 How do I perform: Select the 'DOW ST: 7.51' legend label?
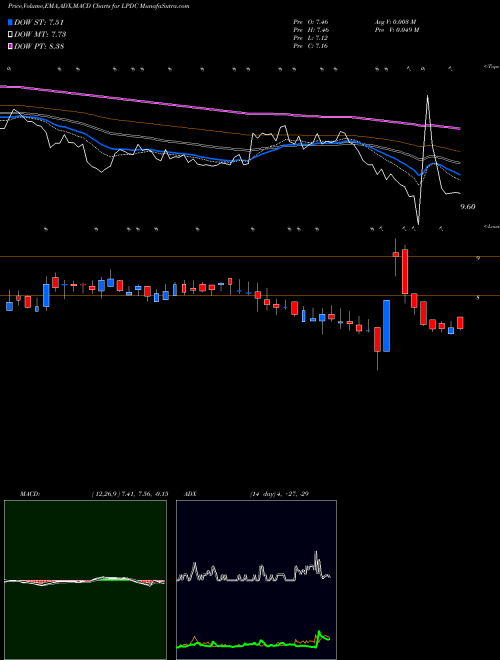click(39, 22)
